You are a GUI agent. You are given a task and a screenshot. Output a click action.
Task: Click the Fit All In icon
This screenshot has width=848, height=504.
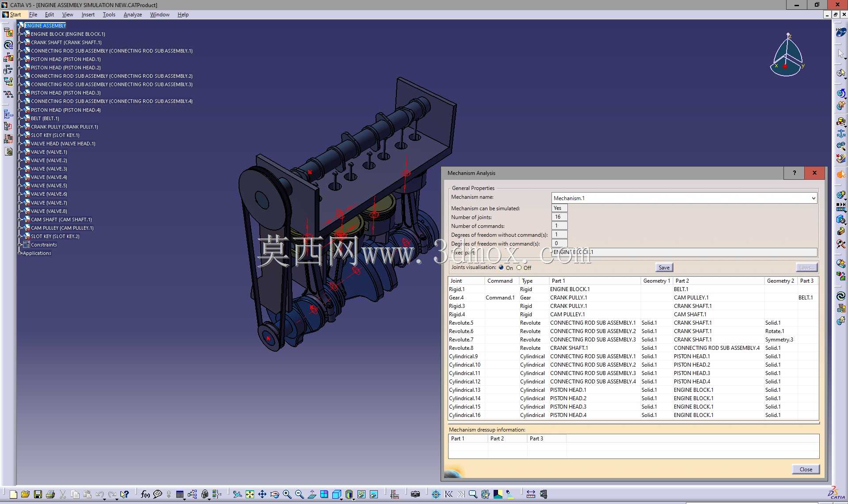click(250, 494)
